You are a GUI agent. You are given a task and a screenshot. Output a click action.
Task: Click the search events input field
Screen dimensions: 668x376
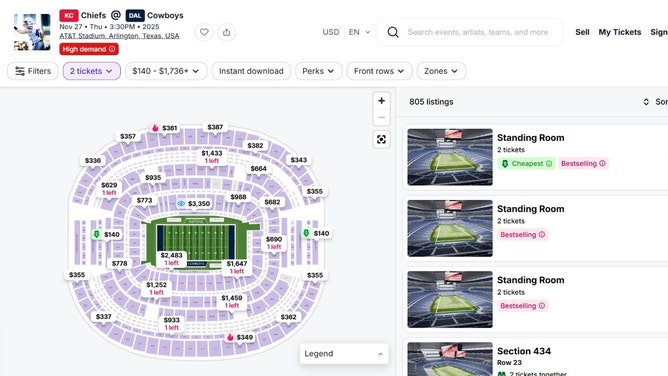pyautogui.click(x=478, y=32)
